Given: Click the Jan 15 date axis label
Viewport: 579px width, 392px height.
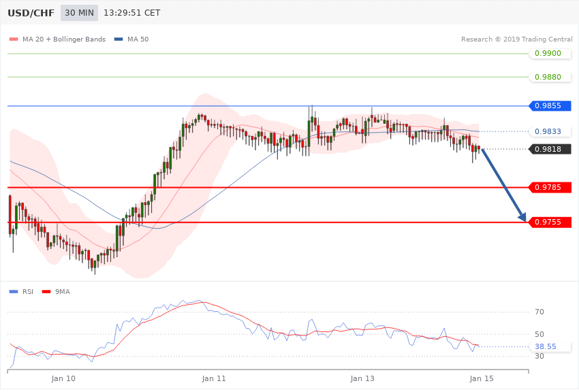Looking at the screenshot, I should (x=482, y=378).
